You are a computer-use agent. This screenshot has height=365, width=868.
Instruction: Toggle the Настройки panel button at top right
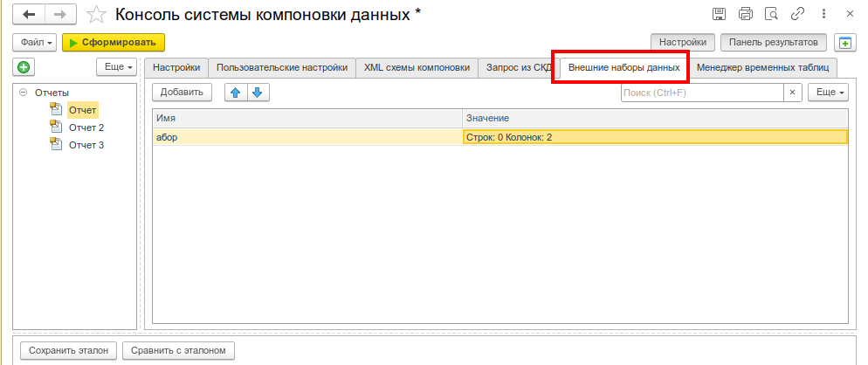pyautogui.click(x=683, y=42)
